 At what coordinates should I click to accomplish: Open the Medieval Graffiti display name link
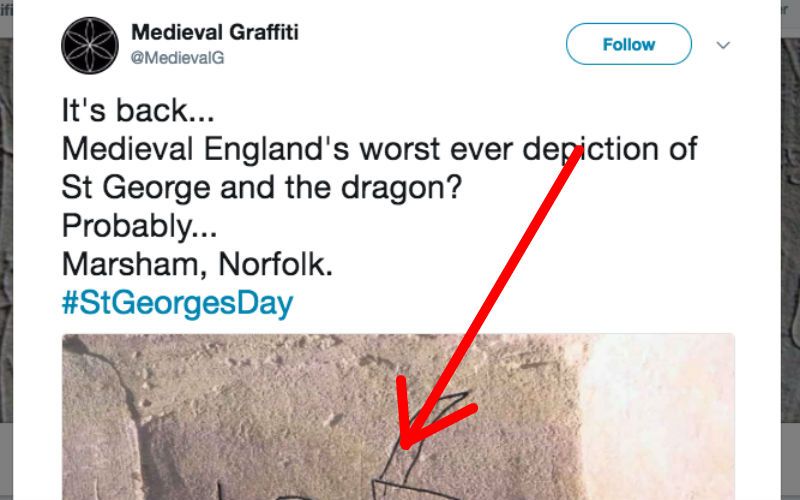tap(215, 32)
